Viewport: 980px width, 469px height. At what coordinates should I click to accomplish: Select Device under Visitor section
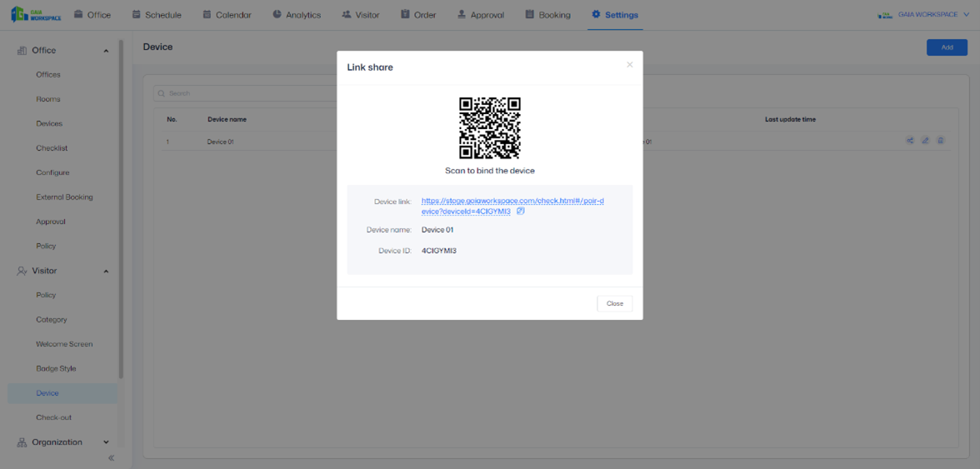click(62, 393)
